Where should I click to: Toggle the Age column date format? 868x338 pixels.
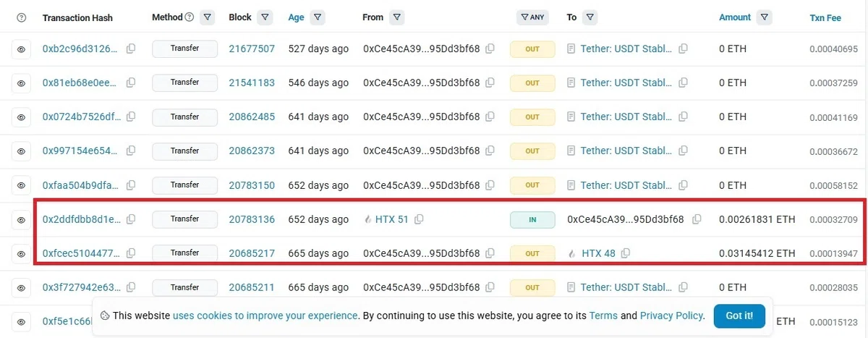point(296,17)
